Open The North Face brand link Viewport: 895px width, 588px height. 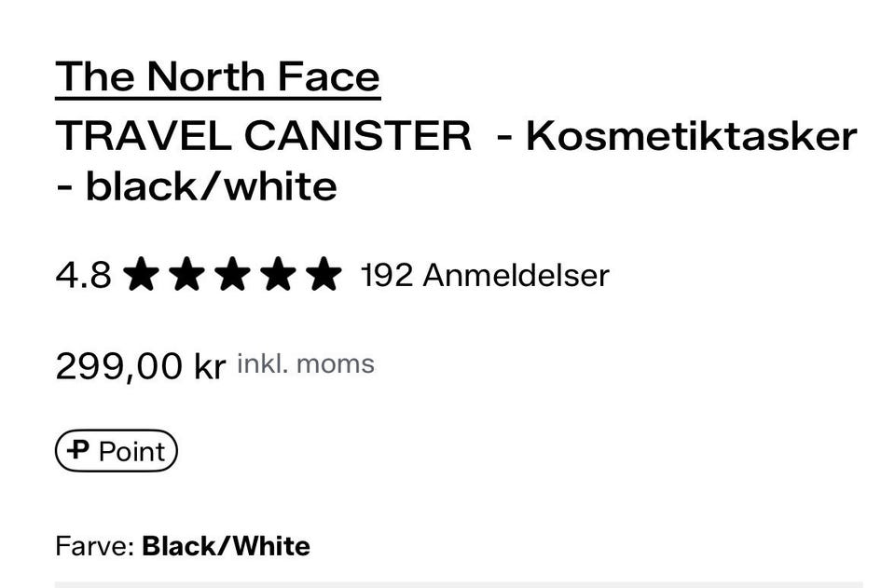tap(217, 77)
